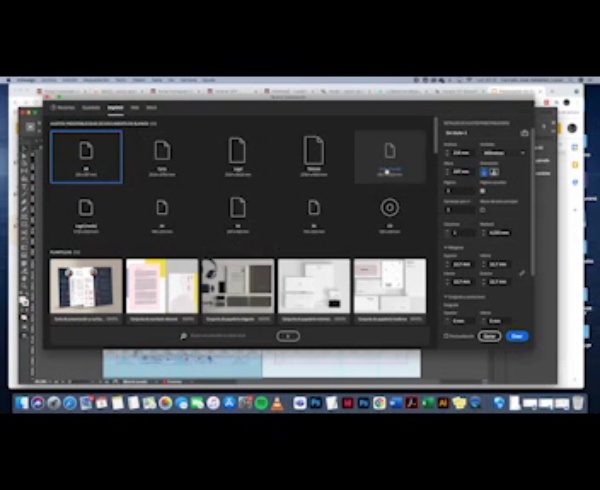Click the Medianil gutter stepper arrows
This screenshot has width=600, height=490.
[x=483, y=233]
